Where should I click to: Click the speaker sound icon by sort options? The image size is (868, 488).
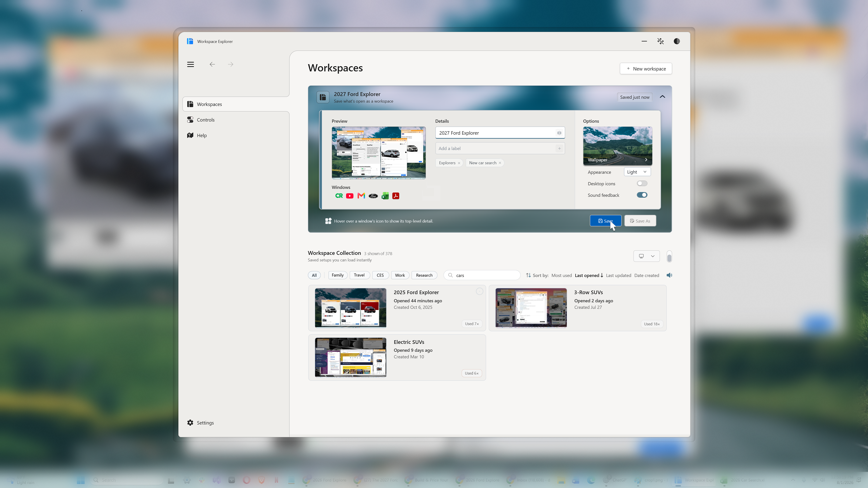(670, 275)
